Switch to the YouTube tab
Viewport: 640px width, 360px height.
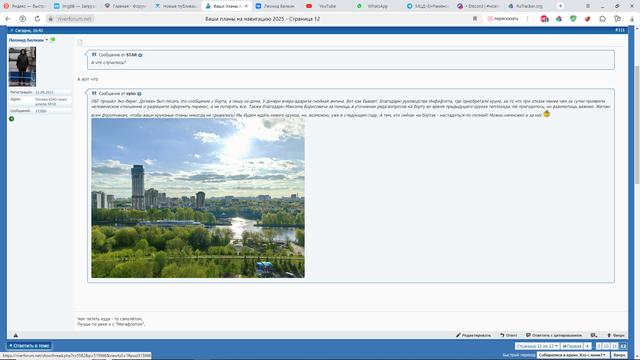tap(326, 6)
